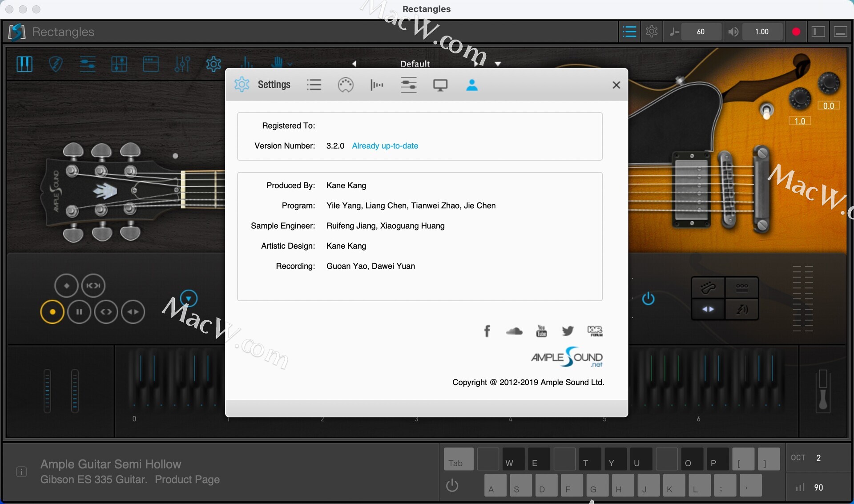Select the three-circles mode button
Screen dimensions: 854x504
click(x=742, y=288)
